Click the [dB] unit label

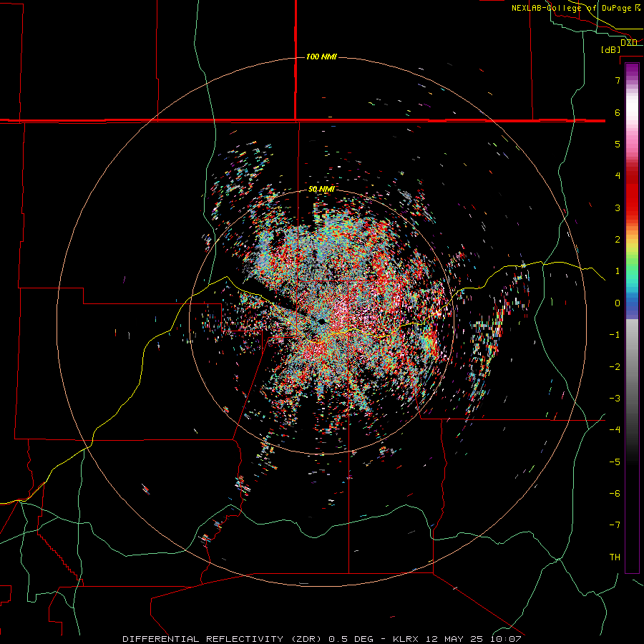(610, 49)
